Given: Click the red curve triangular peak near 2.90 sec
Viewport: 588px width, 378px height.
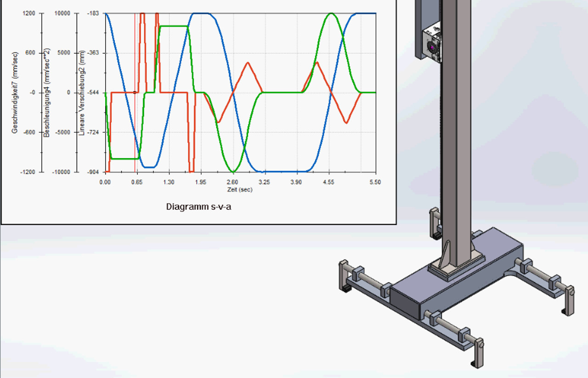Looking at the screenshot, I should [248, 63].
